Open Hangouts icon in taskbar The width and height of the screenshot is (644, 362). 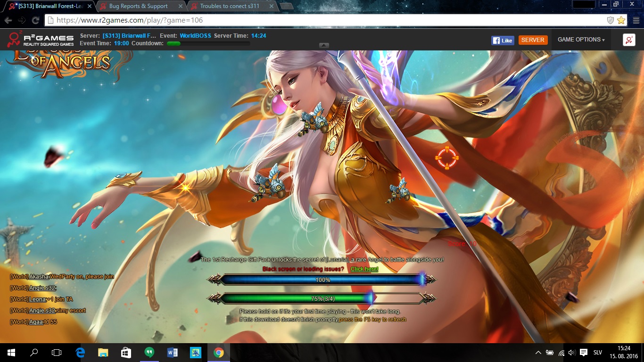pyautogui.click(x=149, y=352)
